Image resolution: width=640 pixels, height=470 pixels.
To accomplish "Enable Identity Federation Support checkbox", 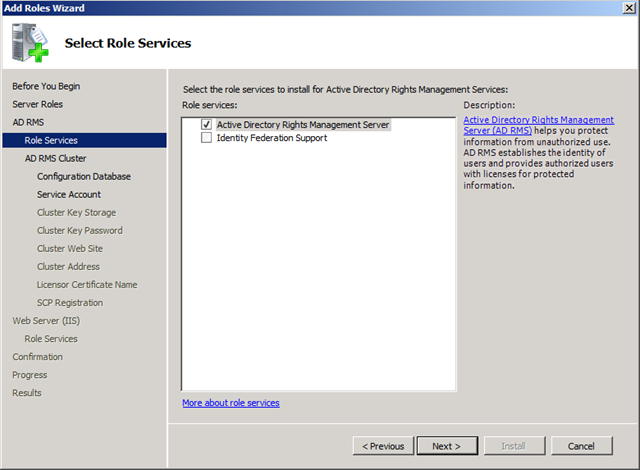I will [x=207, y=137].
